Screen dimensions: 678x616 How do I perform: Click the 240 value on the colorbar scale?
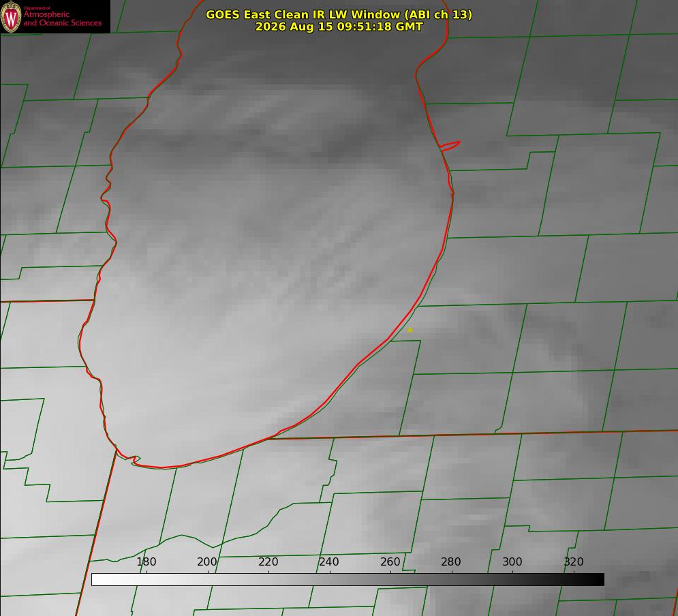pyautogui.click(x=329, y=561)
